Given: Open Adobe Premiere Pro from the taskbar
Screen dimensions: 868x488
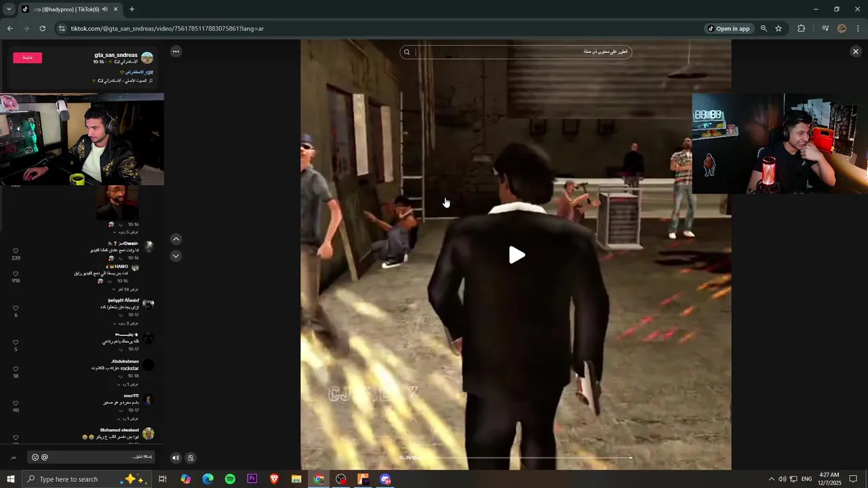Looking at the screenshot, I should (x=252, y=479).
